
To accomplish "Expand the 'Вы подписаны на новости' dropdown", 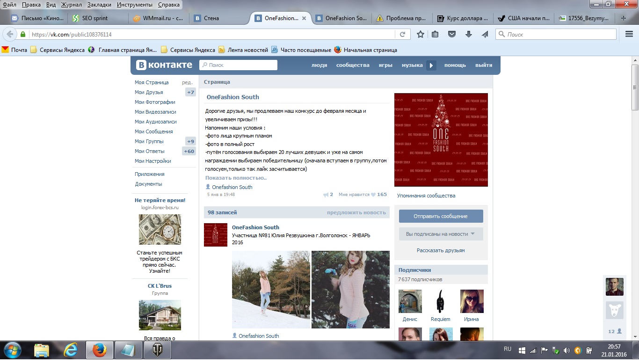I will (x=441, y=234).
